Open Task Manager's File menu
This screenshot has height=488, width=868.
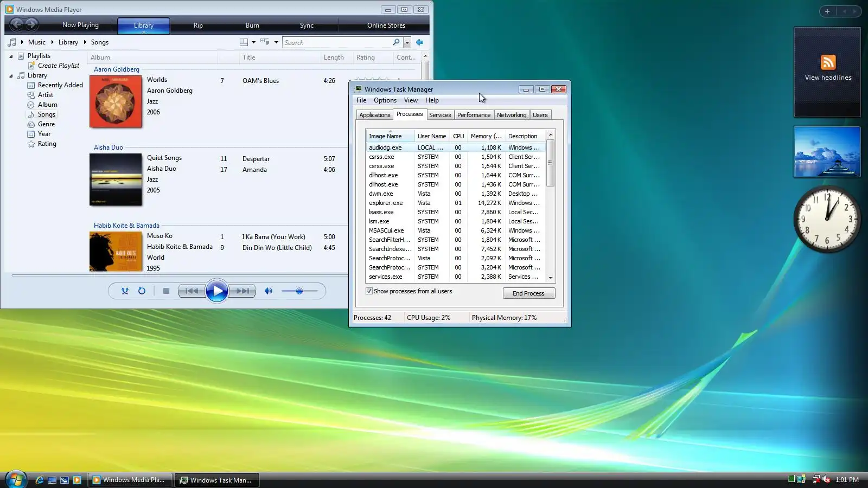point(361,100)
